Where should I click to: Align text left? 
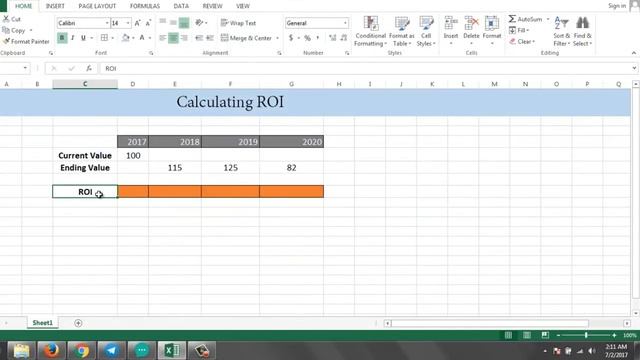click(162, 38)
